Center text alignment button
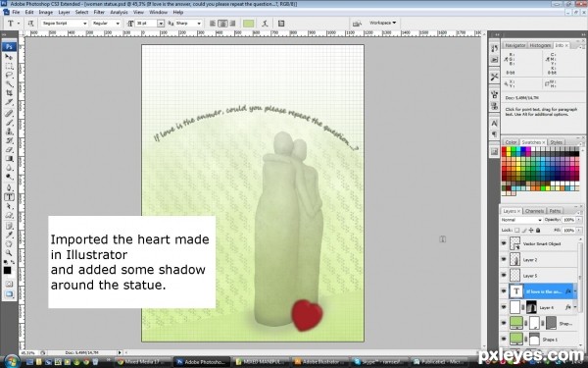This screenshot has height=368, width=588. (222, 24)
